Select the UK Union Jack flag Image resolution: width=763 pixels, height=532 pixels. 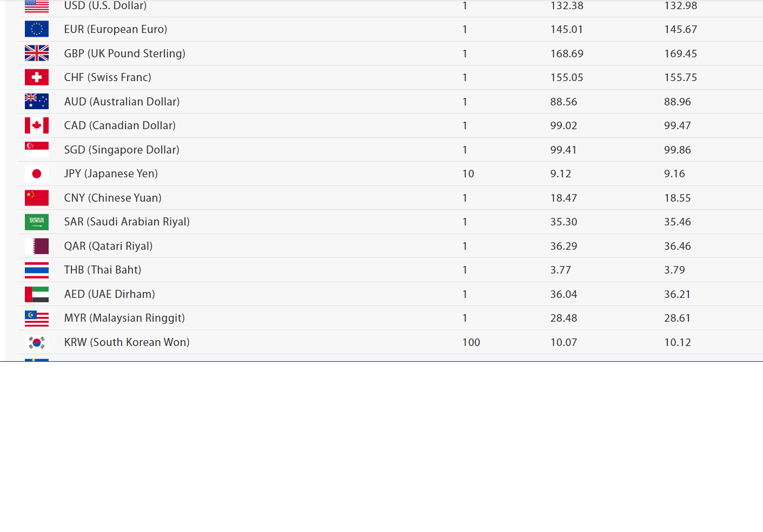tap(37, 53)
